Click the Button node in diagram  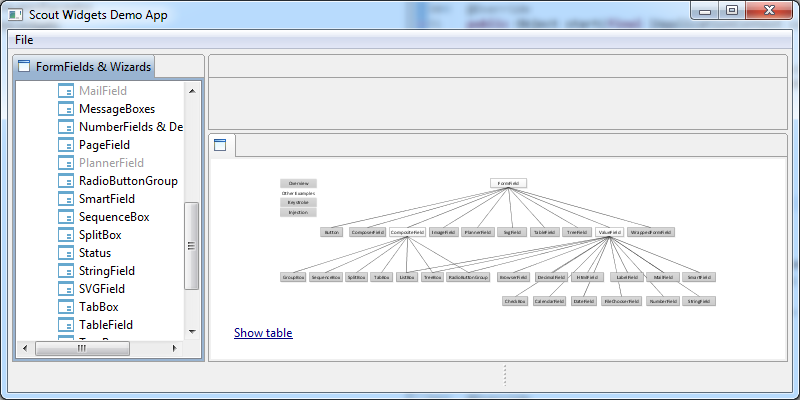[332, 232]
